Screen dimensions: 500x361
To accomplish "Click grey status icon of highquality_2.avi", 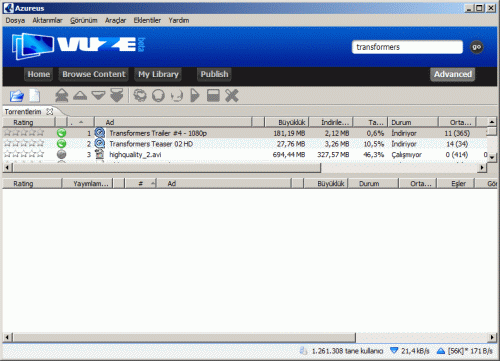I will point(61,154).
